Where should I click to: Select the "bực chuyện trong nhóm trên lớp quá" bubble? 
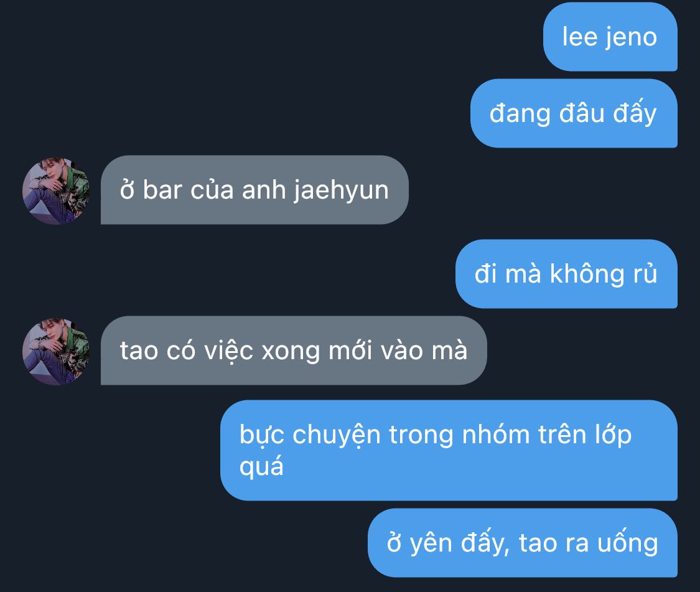point(449,450)
